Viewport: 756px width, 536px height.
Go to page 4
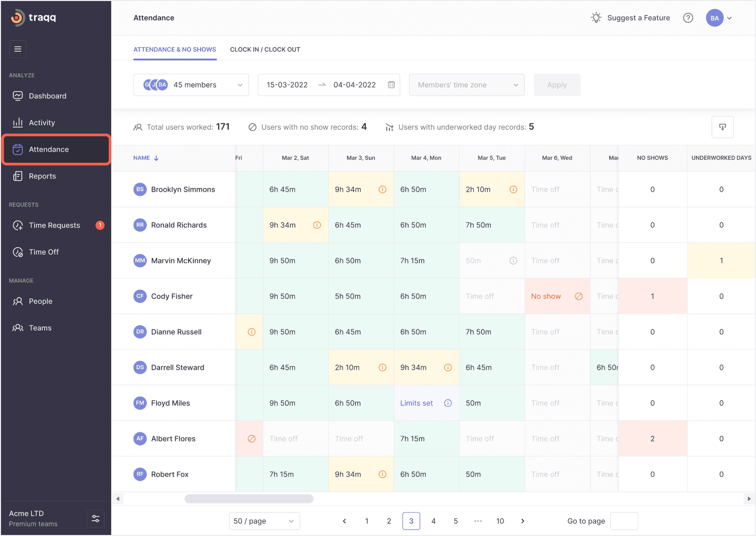coord(433,521)
